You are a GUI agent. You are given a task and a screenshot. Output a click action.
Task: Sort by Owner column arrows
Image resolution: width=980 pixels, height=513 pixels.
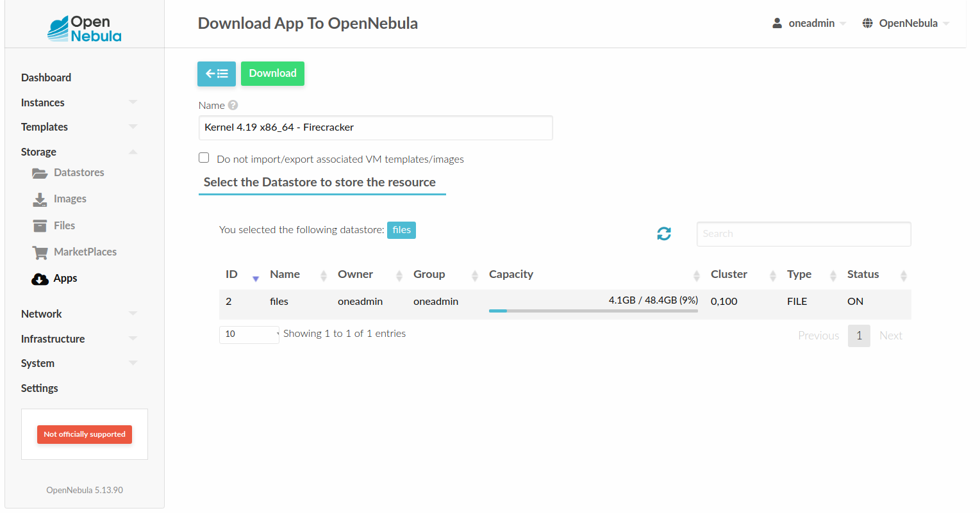coord(399,275)
